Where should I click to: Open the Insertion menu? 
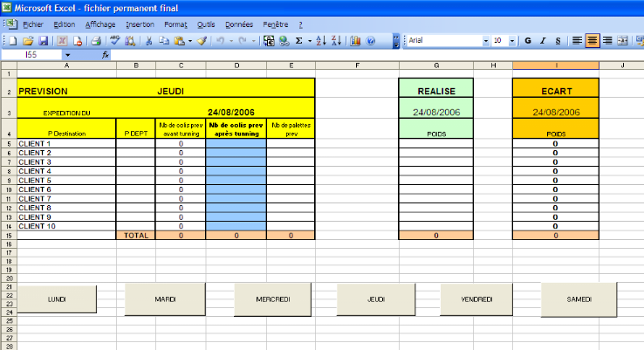[140, 24]
